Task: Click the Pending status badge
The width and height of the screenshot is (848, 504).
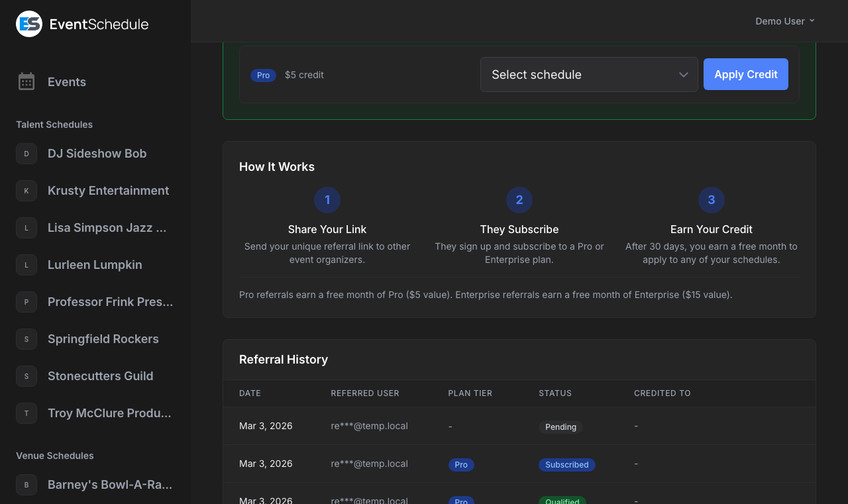Action: tap(560, 427)
